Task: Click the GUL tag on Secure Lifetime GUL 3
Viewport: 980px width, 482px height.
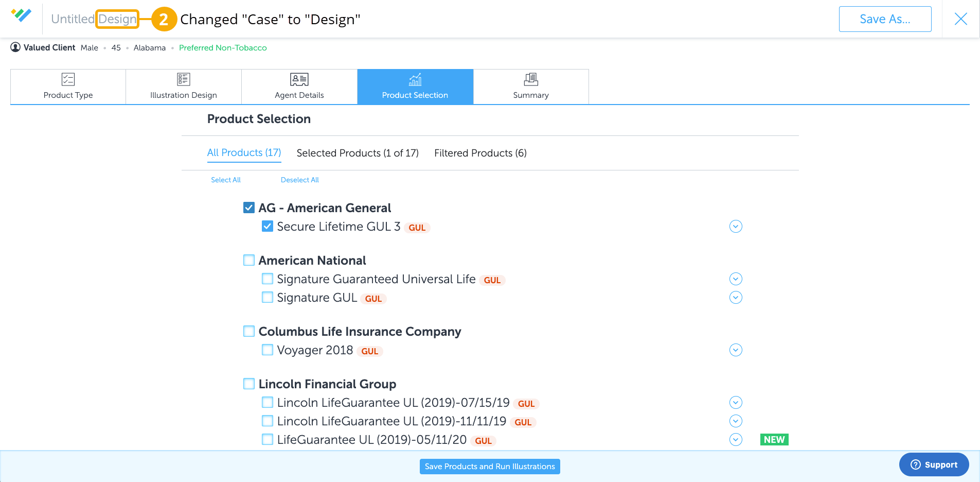Action: click(x=417, y=228)
